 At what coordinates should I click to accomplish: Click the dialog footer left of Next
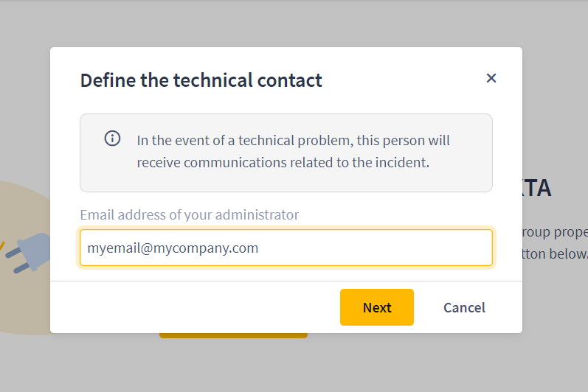click(195, 307)
